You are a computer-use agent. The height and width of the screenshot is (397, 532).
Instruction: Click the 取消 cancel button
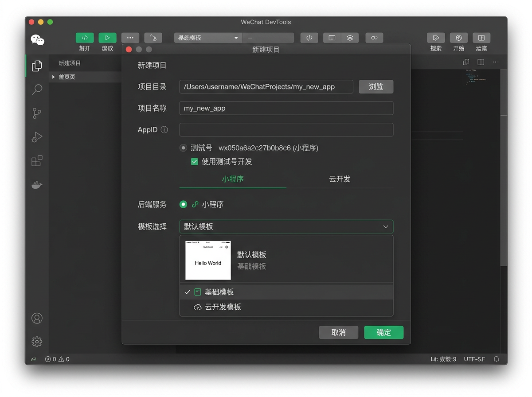(x=339, y=332)
